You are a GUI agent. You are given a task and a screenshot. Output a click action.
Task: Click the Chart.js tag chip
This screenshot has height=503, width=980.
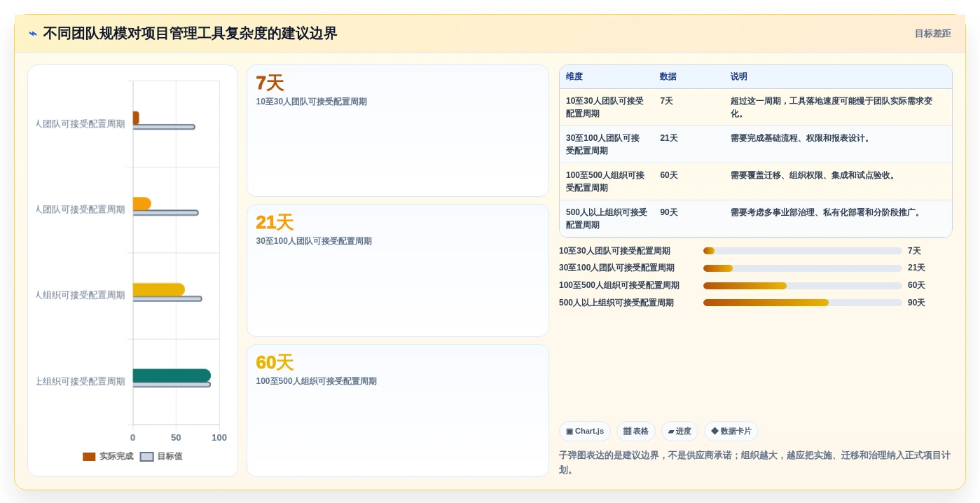pyautogui.click(x=585, y=432)
